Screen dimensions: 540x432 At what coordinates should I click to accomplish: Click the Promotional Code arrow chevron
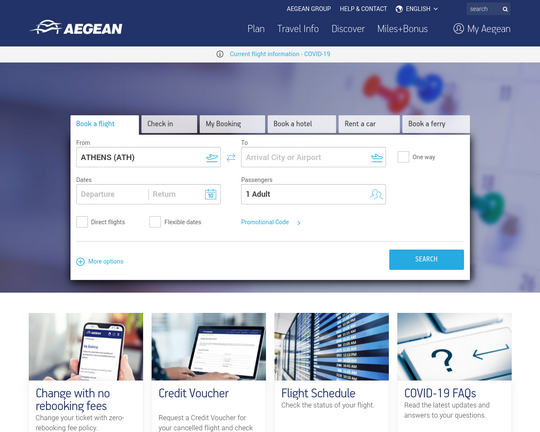[299, 223]
